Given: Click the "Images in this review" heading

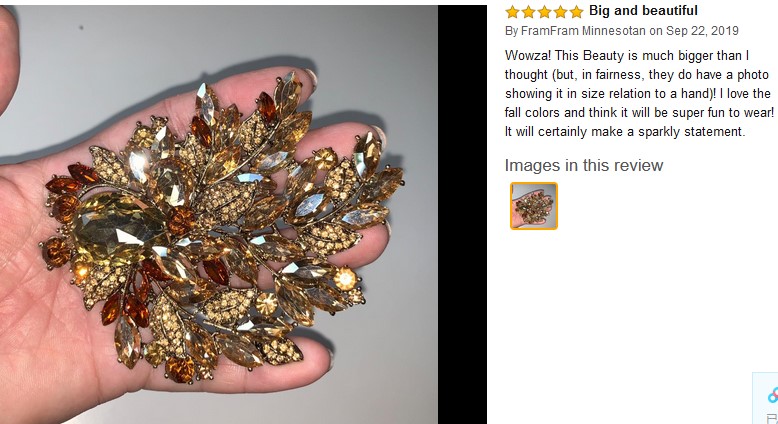Looking at the screenshot, I should pos(584,165).
